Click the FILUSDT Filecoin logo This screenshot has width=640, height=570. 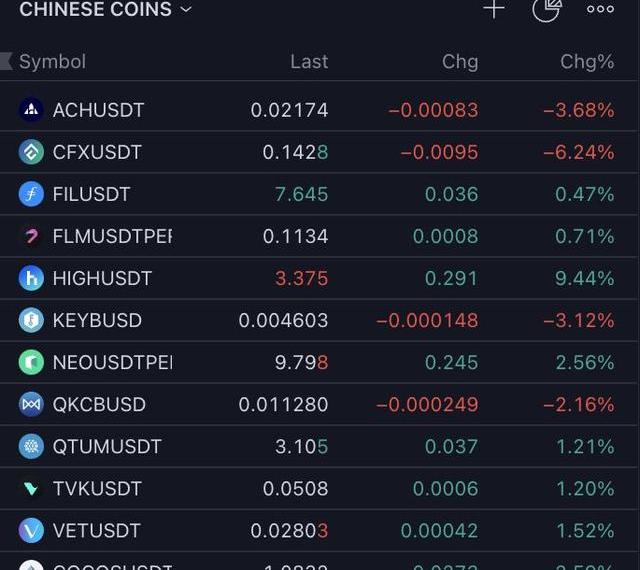(x=31, y=194)
